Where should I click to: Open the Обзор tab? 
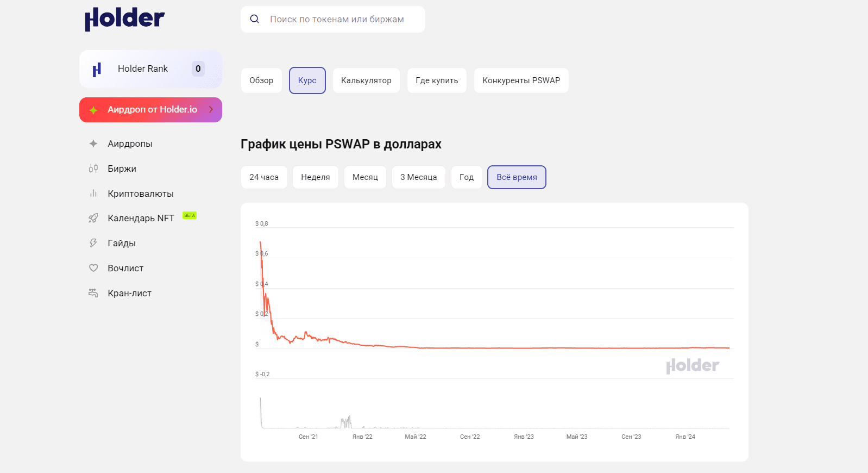tap(261, 80)
